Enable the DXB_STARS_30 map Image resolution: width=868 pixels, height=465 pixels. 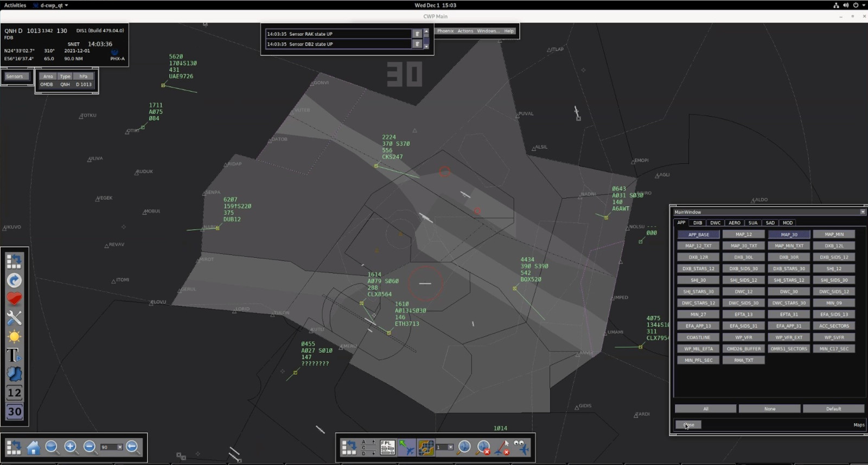tap(789, 269)
